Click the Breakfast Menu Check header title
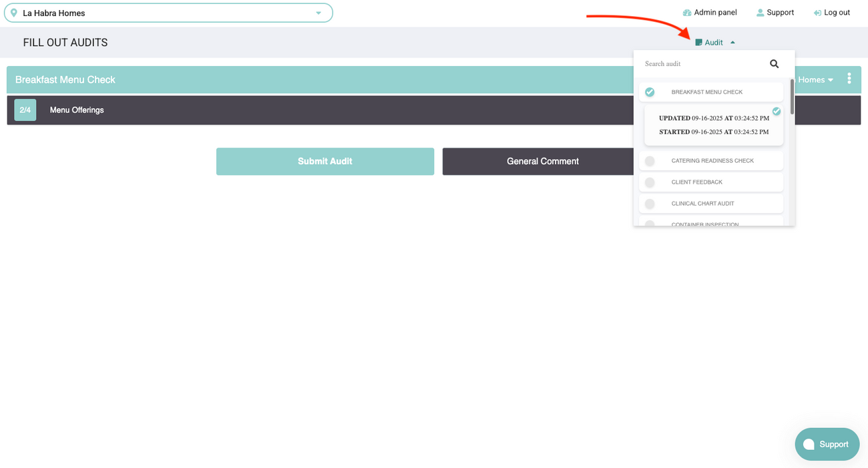This screenshot has height=468, width=868. (x=65, y=79)
